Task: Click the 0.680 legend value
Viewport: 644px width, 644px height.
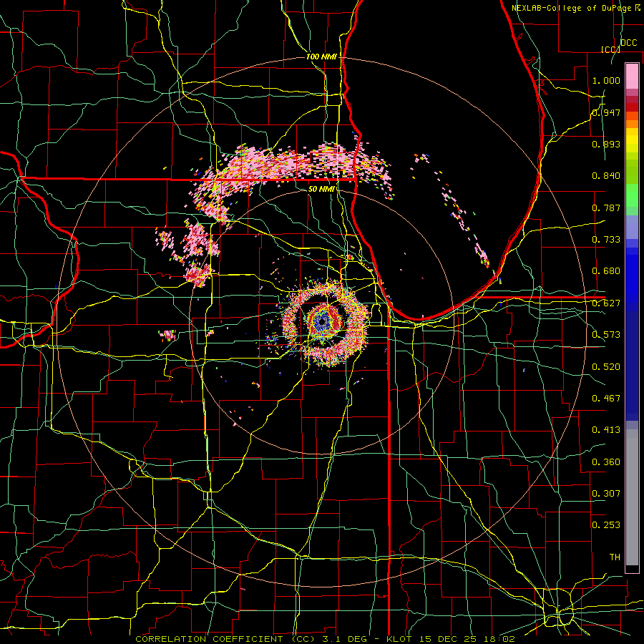Action: point(606,271)
